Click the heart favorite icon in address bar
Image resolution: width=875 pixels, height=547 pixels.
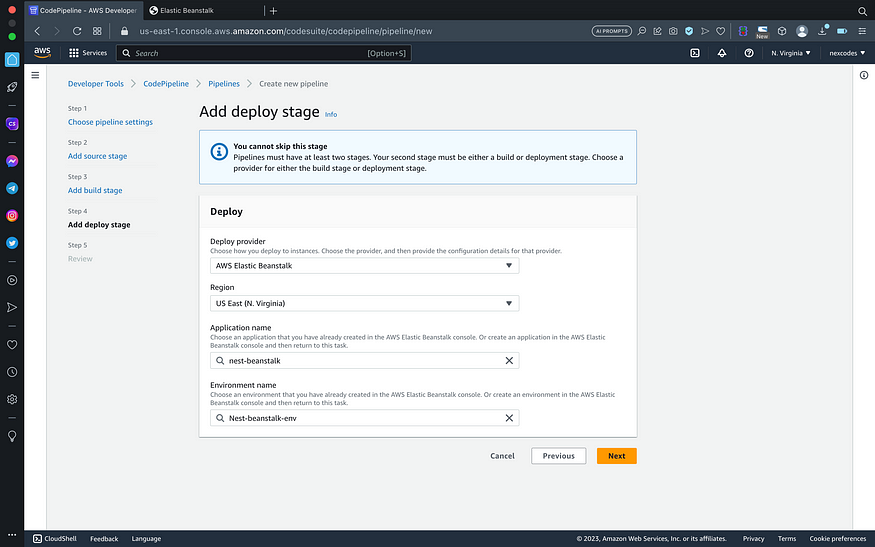[x=720, y=31]
